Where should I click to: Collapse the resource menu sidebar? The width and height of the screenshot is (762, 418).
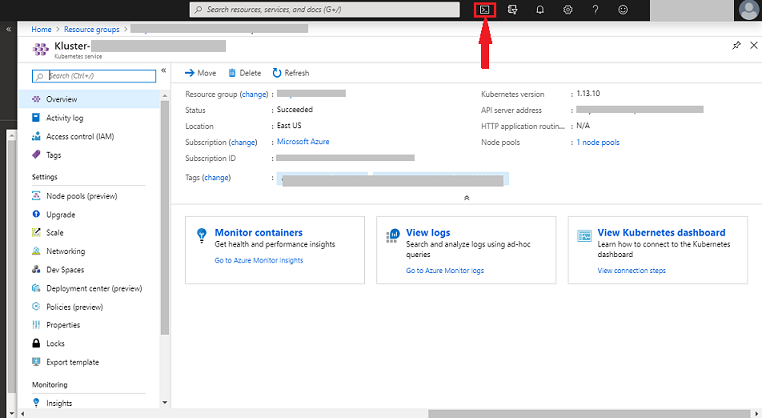tap(163, 70)
